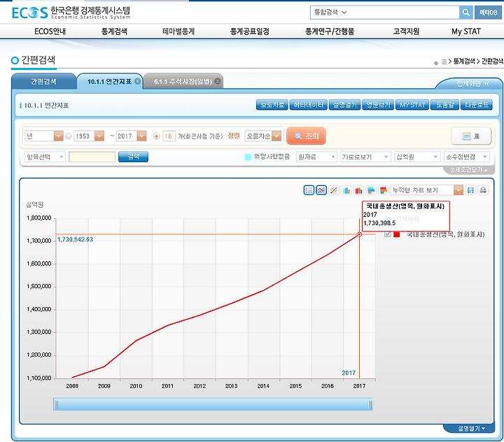Open the 항목선택 dropdown
The height and width of the screenshot is (442, 504).
coord(45,157)
